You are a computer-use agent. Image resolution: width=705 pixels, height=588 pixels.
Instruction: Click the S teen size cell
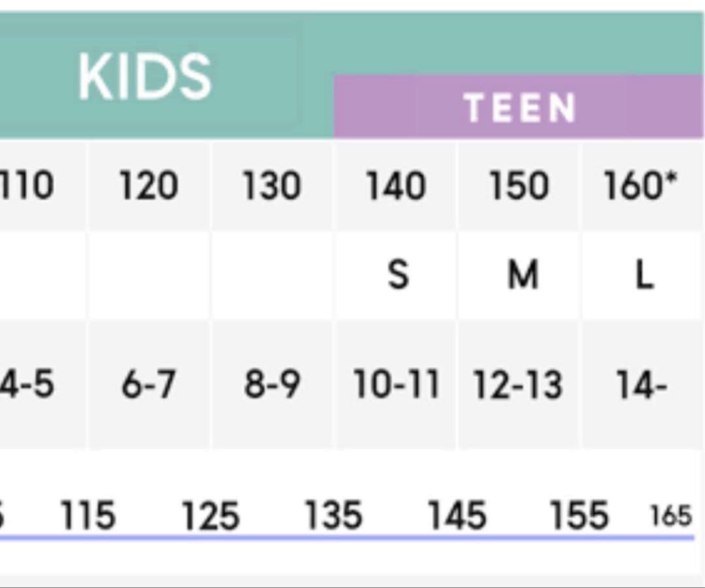(x=398, y=275)
